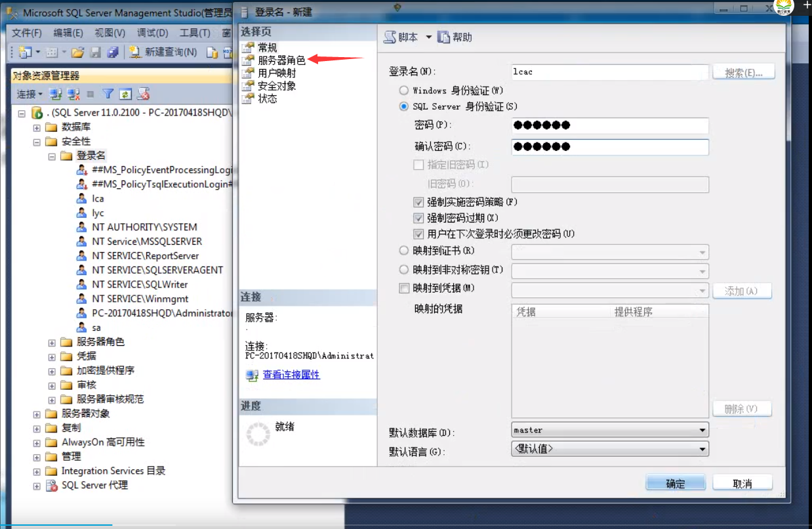The image size is (812, 529).
Task: Toggle 强制实施密码策略 checkbox
Action: [418, 202]
